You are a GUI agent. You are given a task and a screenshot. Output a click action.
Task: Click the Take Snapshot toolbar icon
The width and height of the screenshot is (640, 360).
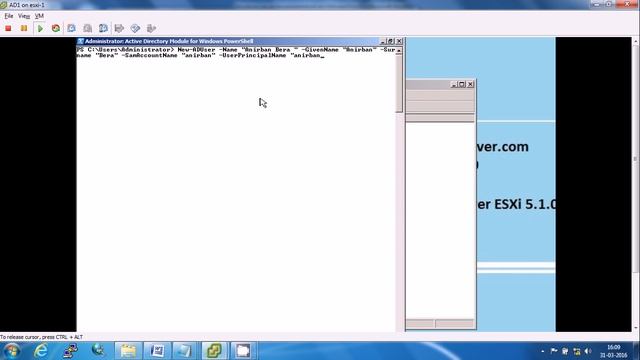(71, 28)
